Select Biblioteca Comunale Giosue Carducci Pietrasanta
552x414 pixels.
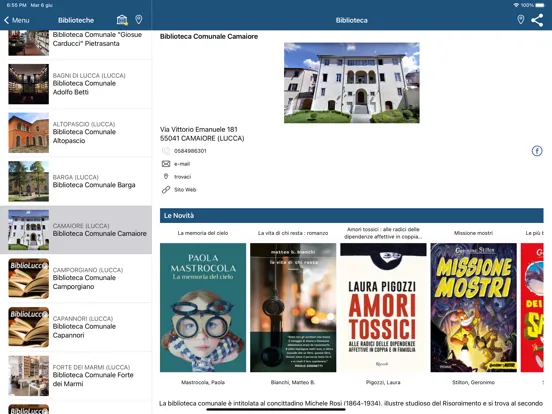[76, 44]
